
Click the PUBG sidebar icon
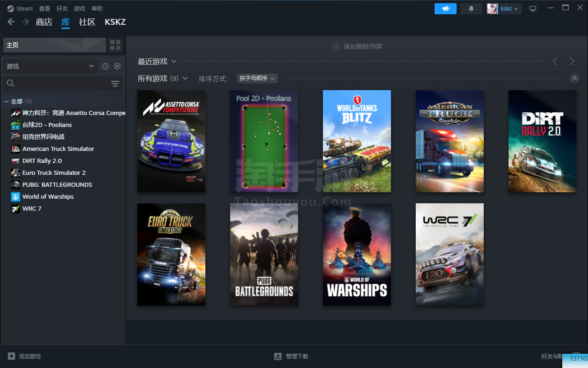(x=15, y=184)
